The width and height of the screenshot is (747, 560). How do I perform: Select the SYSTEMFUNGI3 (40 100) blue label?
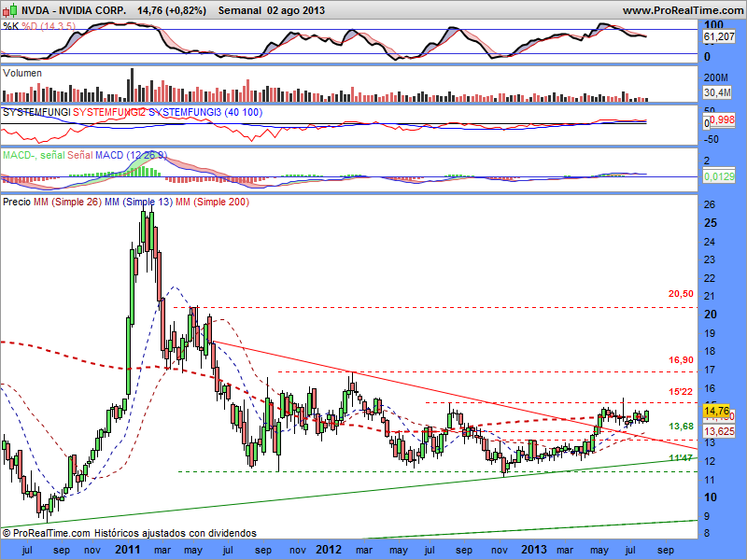205,112
